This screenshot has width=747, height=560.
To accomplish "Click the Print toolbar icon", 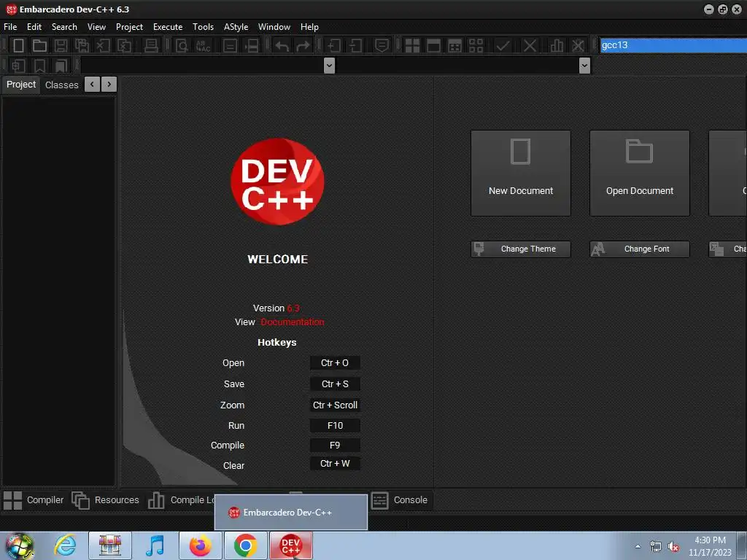I will pyautogui.click(x=152, y=46).
